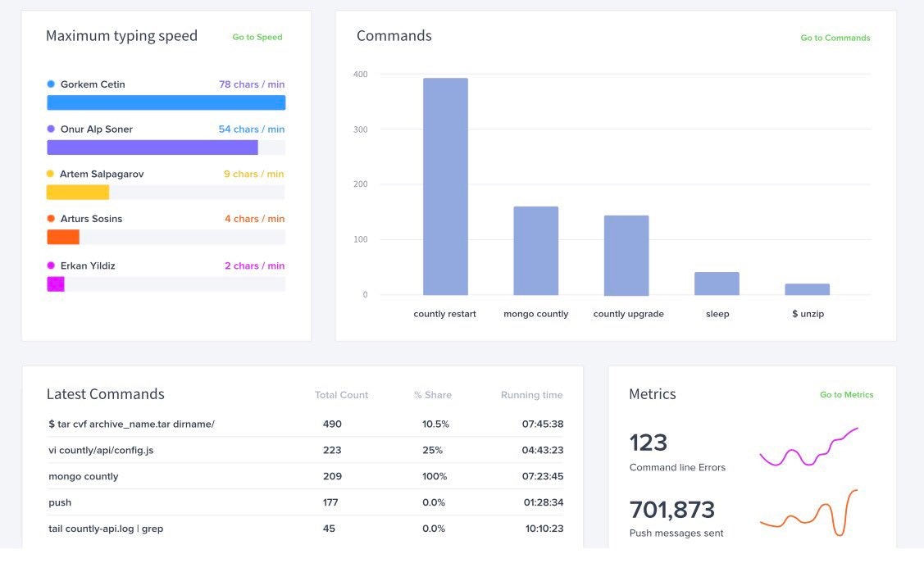
Task: Click the $ unzip bar in the Commands chart
Action: [808, 289]
